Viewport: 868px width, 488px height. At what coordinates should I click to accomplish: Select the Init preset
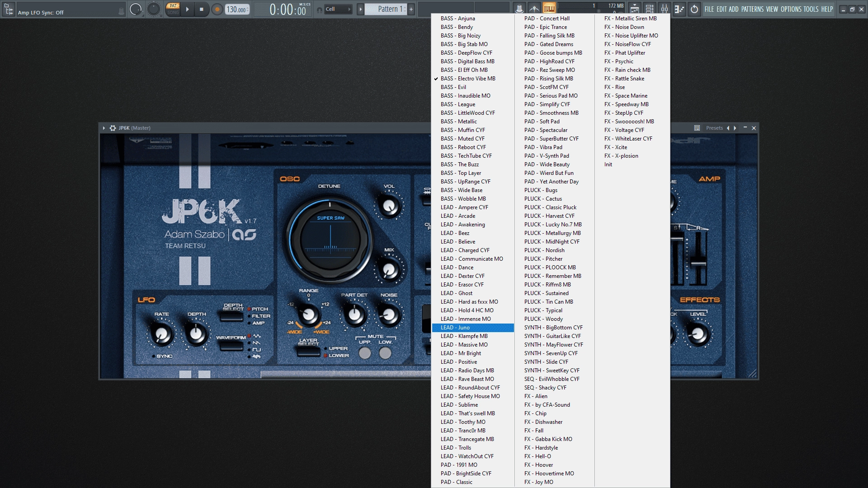632,164
